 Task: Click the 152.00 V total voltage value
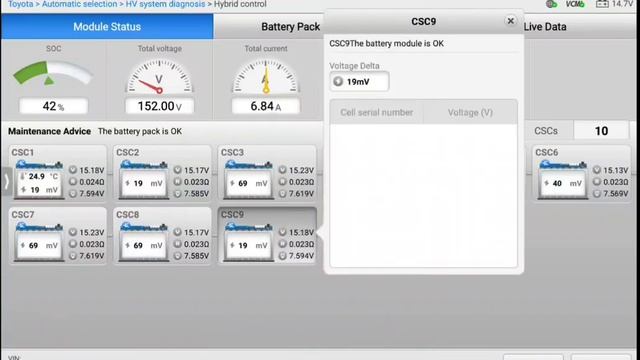pos(160,106)
